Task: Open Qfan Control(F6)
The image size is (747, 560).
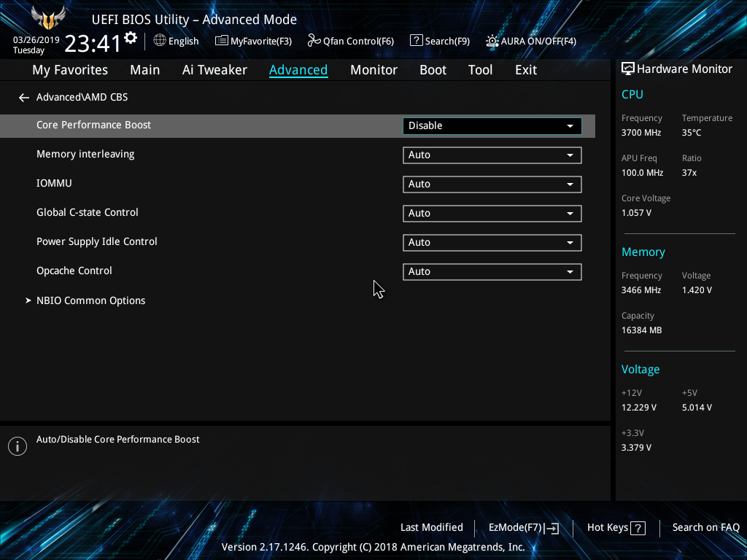Action: (351, 41)
